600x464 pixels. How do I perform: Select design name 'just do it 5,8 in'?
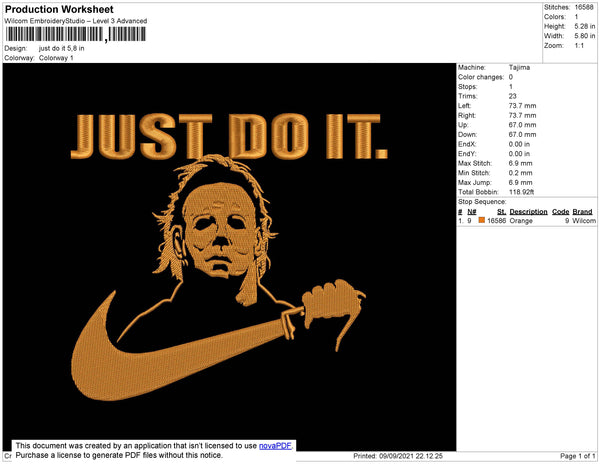pyautogui.click(x=62, y=48)
